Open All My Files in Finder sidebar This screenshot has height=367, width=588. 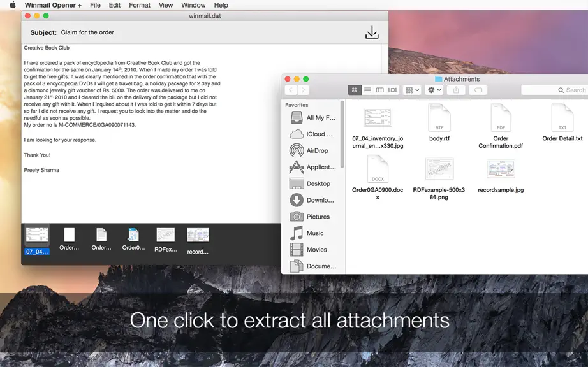(313, 118)
